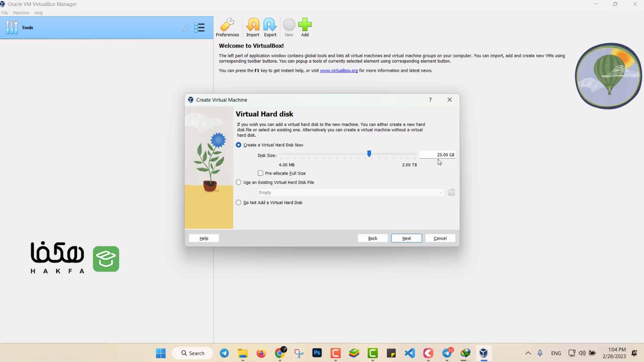Open Telegram from the taskbar
Image resolution: width=644 pixels, height=362 pixels.
224,353
